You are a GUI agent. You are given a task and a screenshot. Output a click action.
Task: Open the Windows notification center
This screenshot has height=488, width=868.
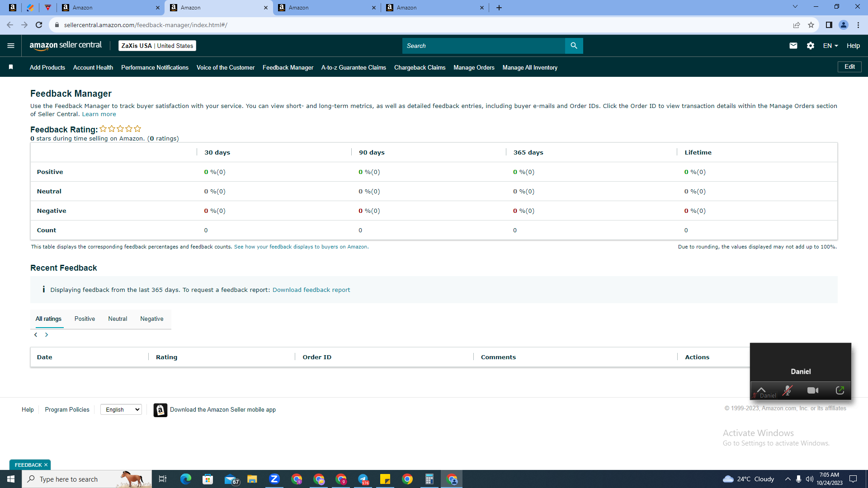coord(853,479)
